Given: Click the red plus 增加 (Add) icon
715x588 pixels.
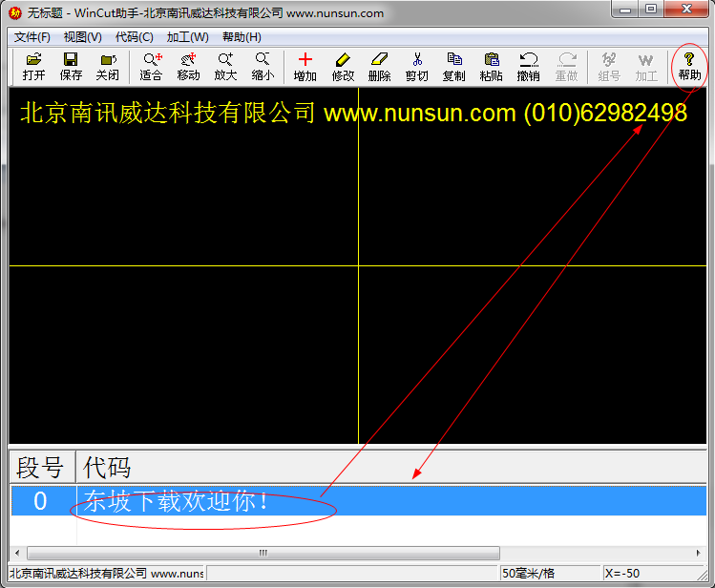Looking at the screenshot, I should (x=305, y=67).
